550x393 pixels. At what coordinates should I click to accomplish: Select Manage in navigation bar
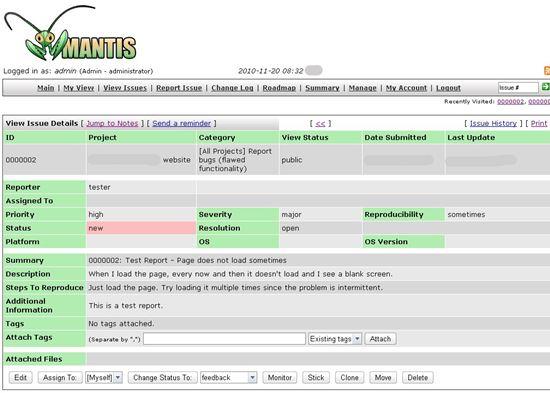[x=362, y=88]
